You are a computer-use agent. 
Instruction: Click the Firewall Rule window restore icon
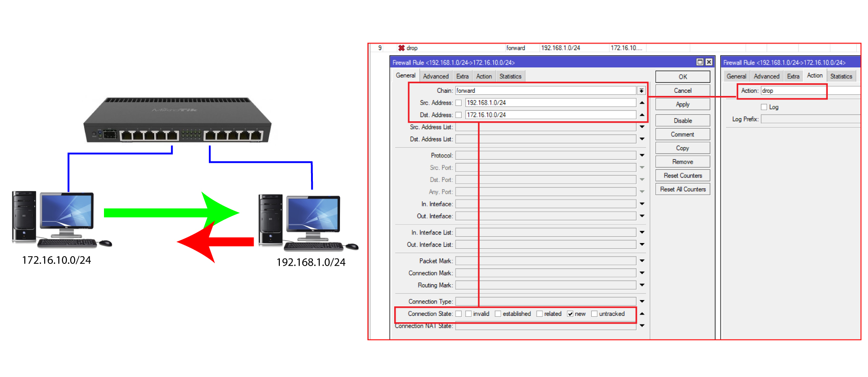pos(700,62)
